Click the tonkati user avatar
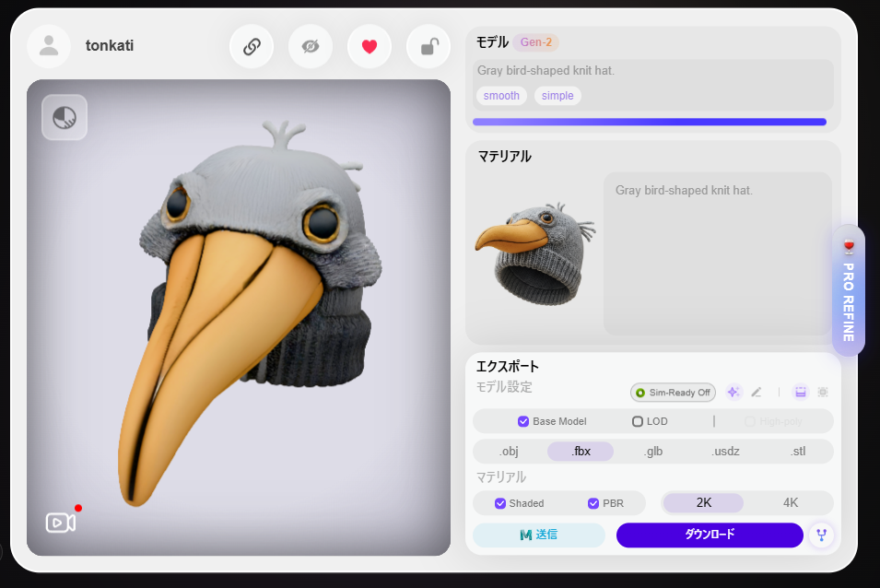 tap(49, 46)
